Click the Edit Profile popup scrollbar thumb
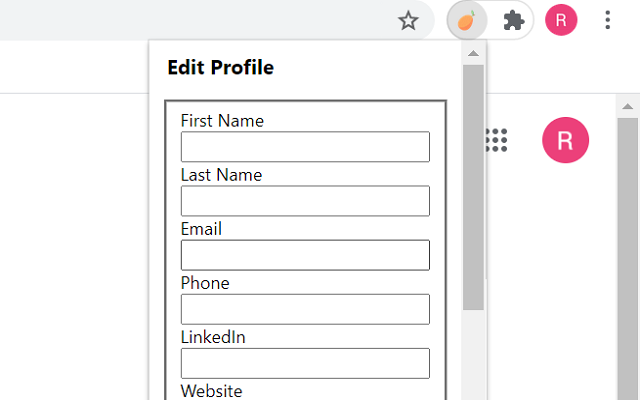 pos(473,185)
